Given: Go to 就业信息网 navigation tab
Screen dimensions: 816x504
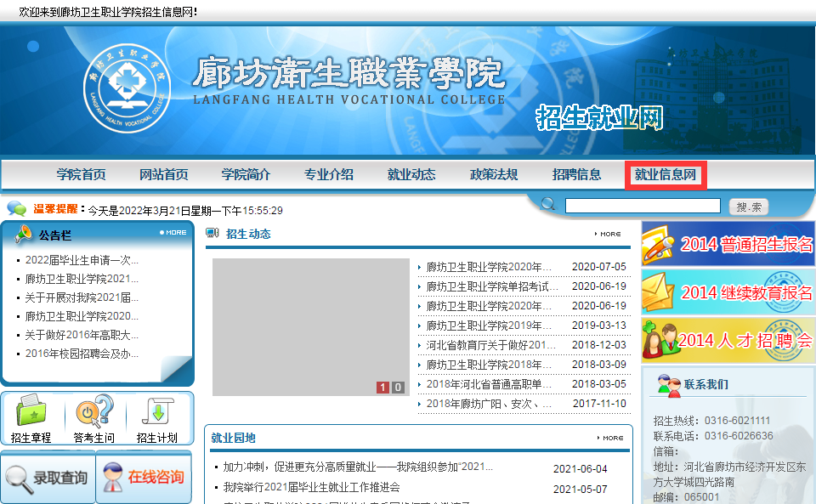Looking at the screenshot, I should pyautogui.click(x=665, y=175).
